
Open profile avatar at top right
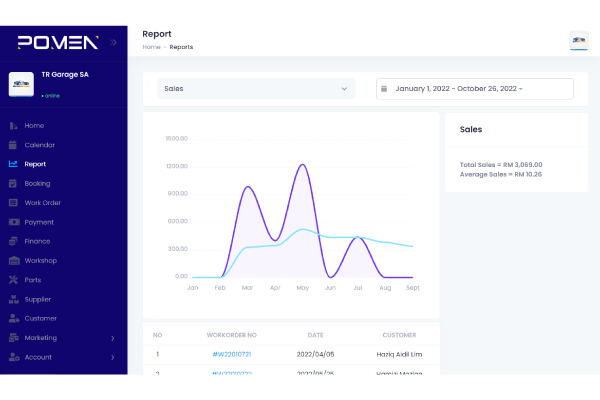tap(579, 40)
